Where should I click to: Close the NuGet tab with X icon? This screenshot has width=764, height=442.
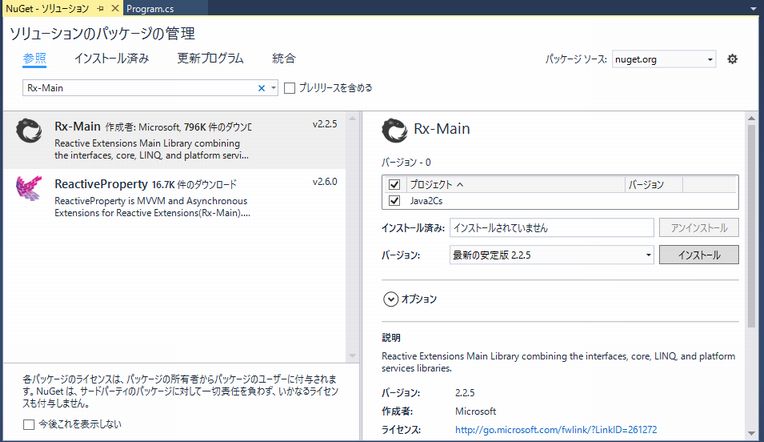(x=114, y=8)
